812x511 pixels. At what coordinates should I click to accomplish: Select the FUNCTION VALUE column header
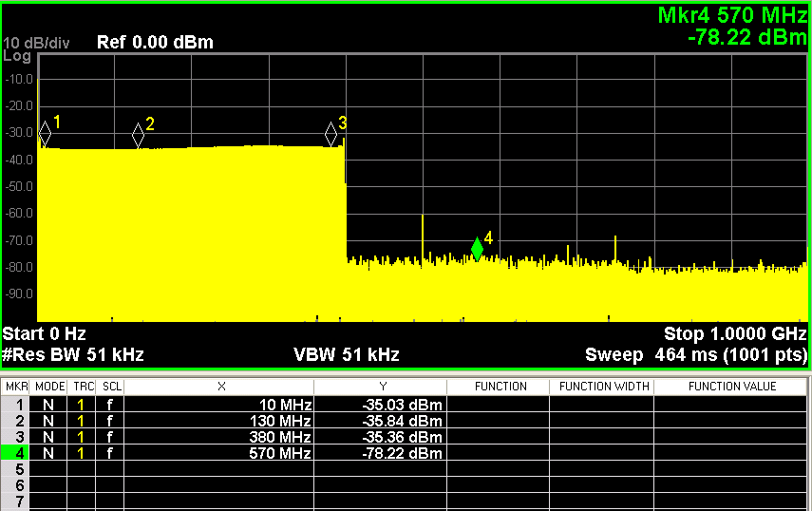click(731, 387)
